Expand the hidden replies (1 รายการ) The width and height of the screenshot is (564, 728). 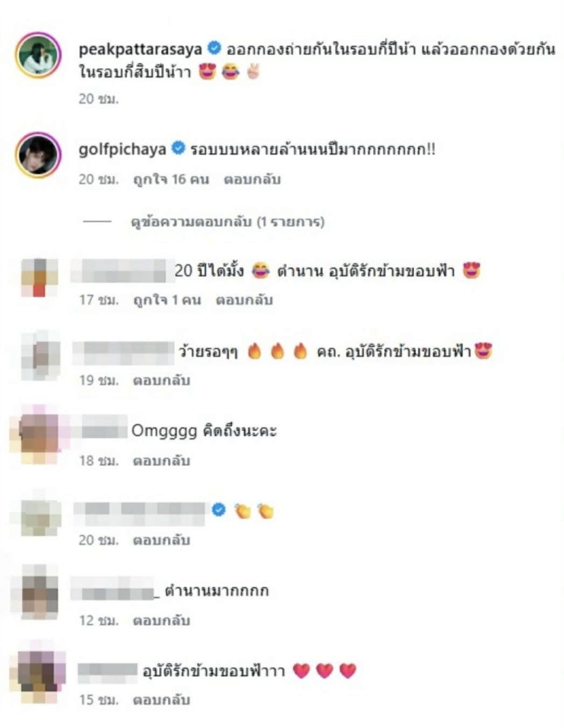pyautogui.click(x=227, y=222)
